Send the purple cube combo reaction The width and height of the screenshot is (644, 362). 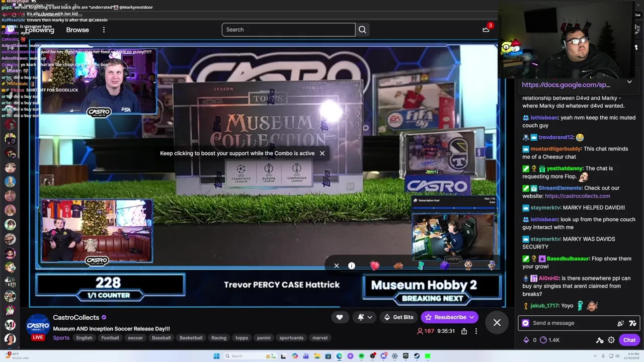pyautogui.click(x=445, y=265)
